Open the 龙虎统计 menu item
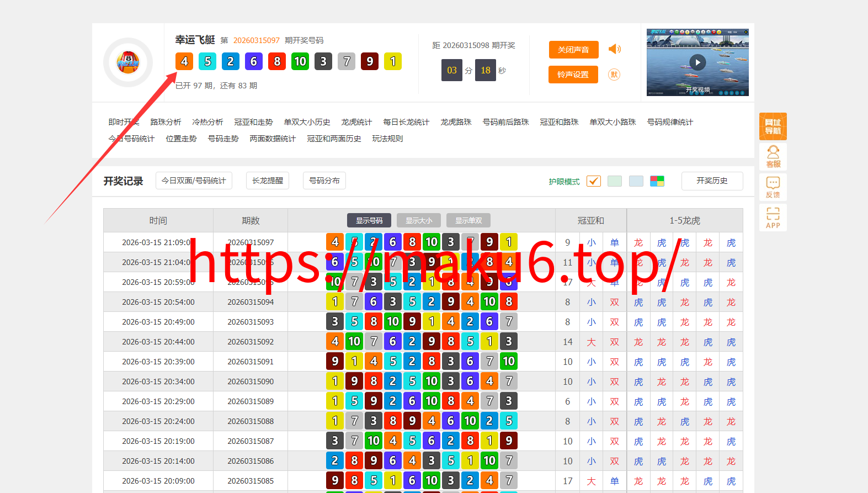 tap(356, 122)
